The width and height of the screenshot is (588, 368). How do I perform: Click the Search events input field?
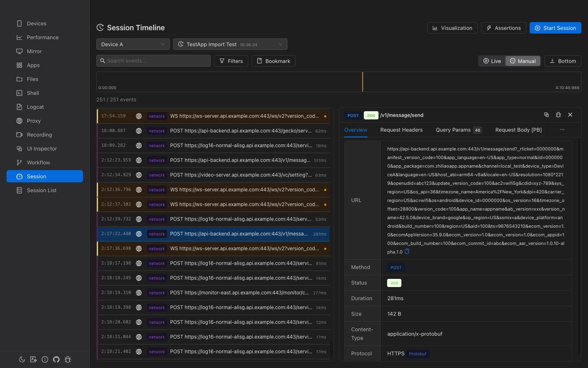154,61
